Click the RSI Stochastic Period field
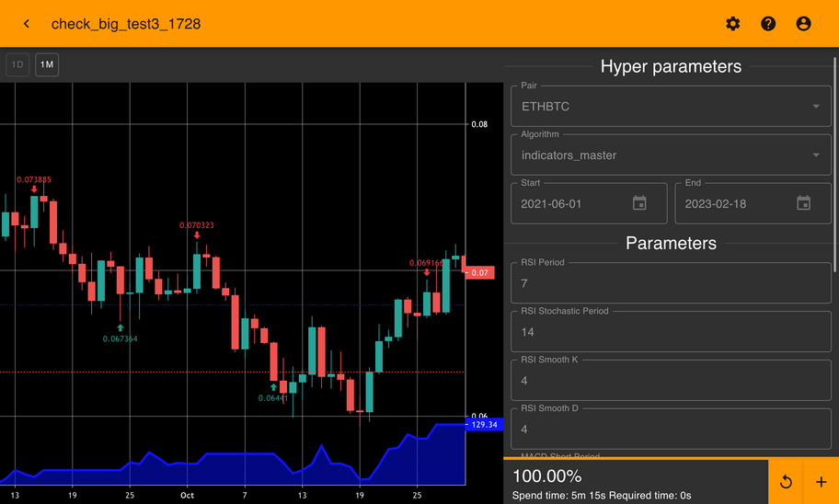 click(x=671, y=332)
